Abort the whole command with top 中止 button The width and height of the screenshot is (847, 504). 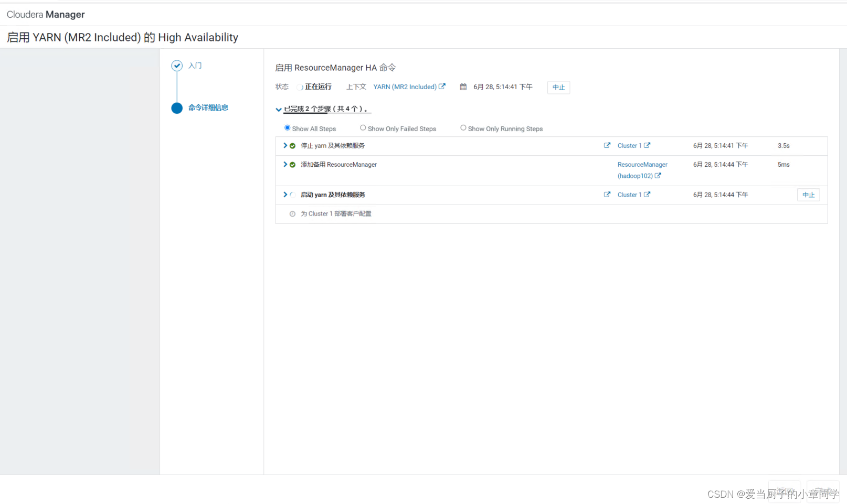tap(558, 88)
